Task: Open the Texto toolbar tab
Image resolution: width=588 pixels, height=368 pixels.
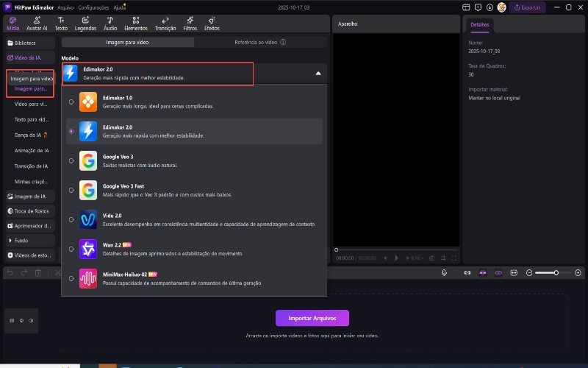Action: click(x=61, y=24)
